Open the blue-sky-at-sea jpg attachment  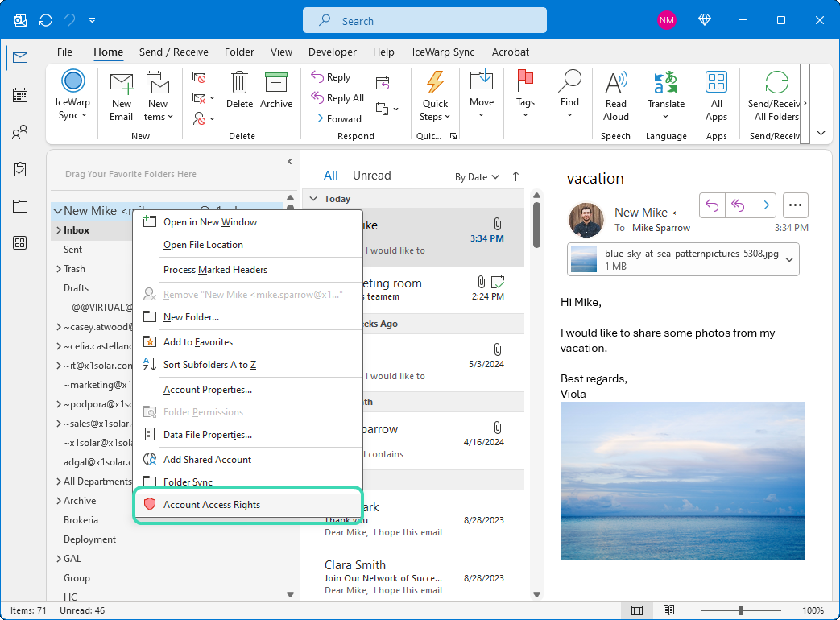click(683, 259)
